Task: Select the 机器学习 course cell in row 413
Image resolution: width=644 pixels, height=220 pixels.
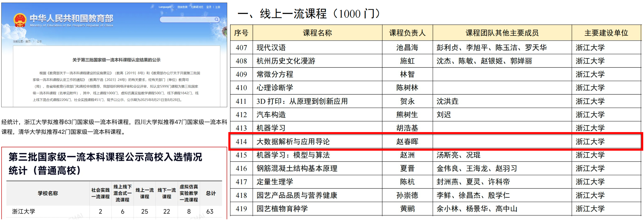Action: 271,128
